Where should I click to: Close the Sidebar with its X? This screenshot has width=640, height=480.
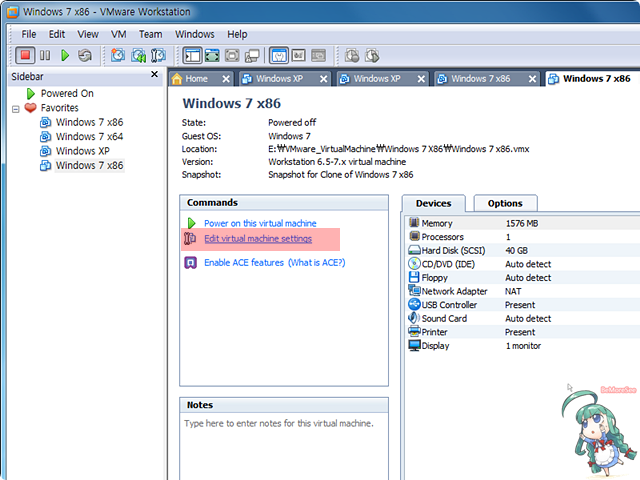(154, 74)
